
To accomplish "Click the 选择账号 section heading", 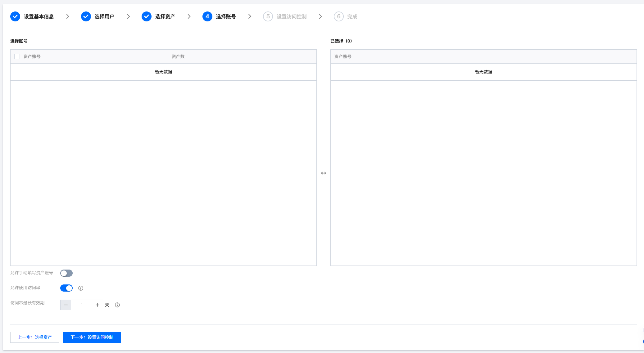I will point(19,41).
